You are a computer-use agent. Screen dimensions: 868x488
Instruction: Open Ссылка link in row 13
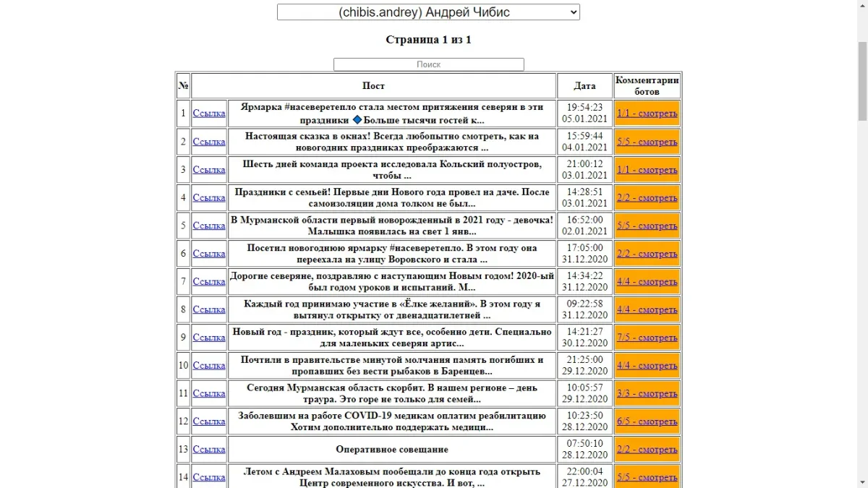click(x=209, y=450)
